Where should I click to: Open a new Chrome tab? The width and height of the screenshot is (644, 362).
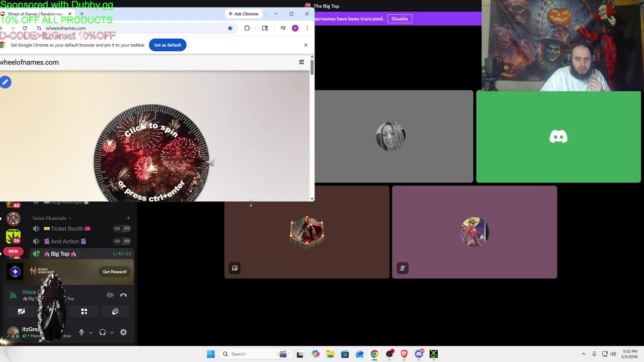pos(82,14)
